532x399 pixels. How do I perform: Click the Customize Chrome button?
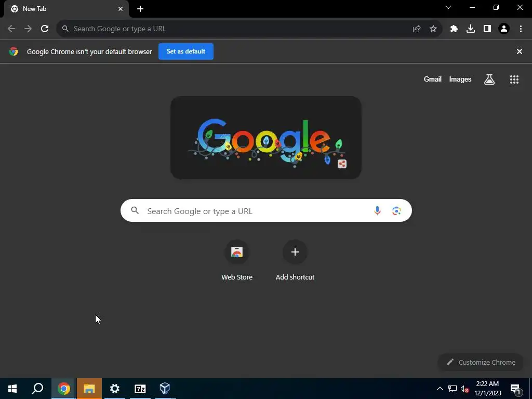point(481,362)
